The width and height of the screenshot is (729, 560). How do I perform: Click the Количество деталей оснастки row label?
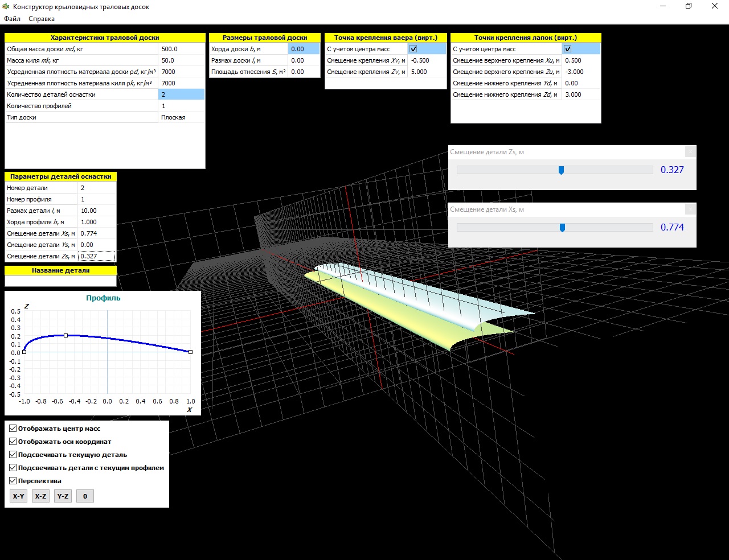click(x=51, y=94)
